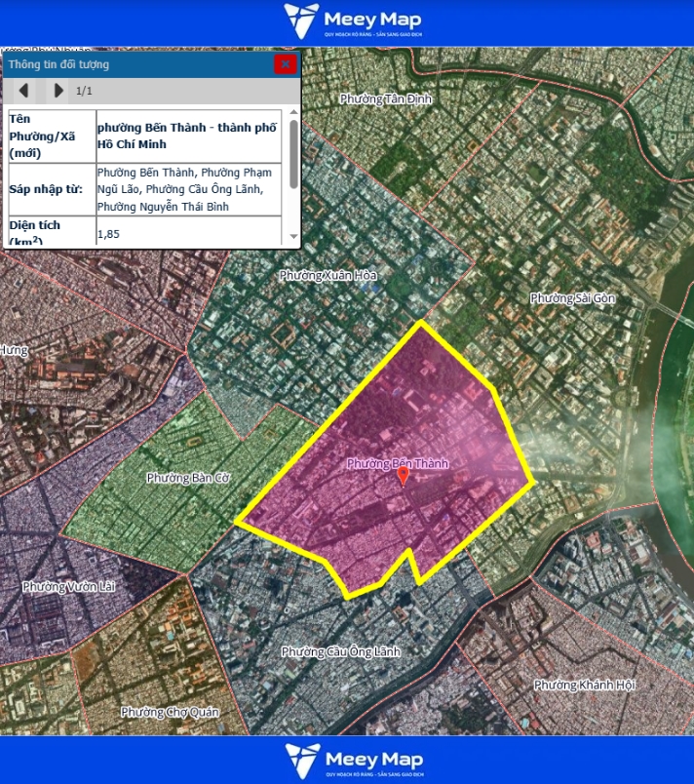Click Phường Chợ Quán label on map
The image size is (694, 784).
click(170, 712)
